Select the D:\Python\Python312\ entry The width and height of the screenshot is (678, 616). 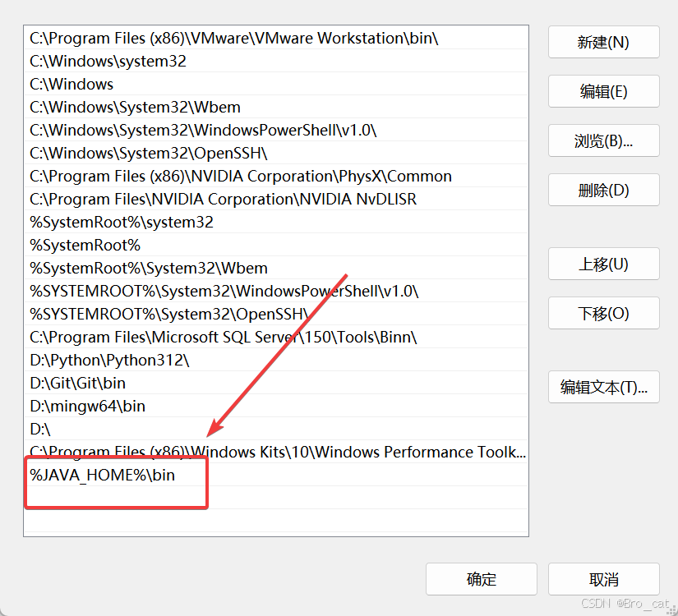[276, 360]
